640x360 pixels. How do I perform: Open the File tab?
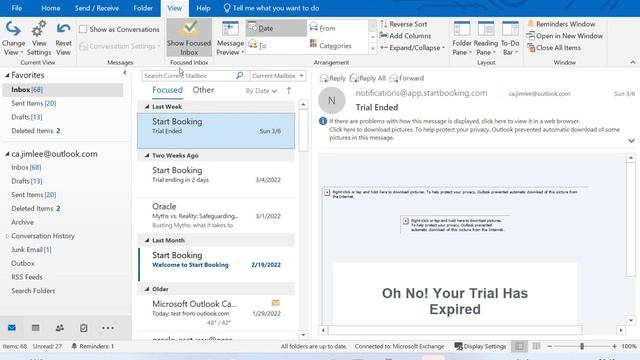click(x=17, y=8)
